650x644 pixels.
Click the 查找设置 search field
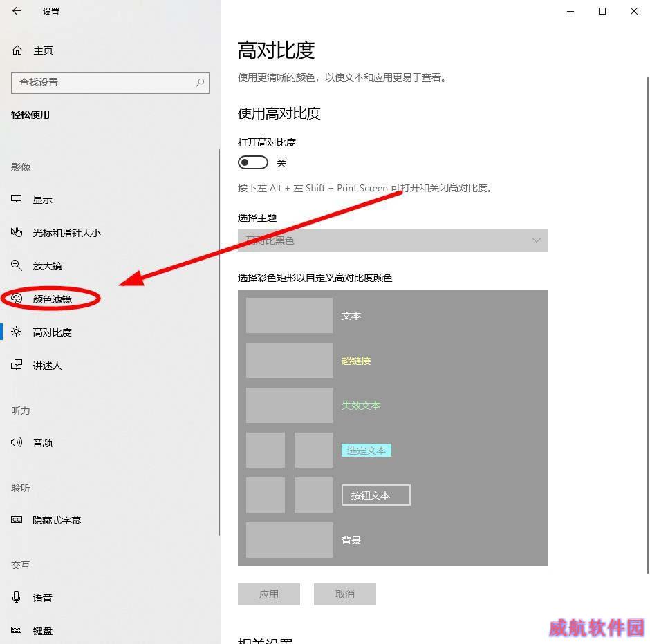111,82
